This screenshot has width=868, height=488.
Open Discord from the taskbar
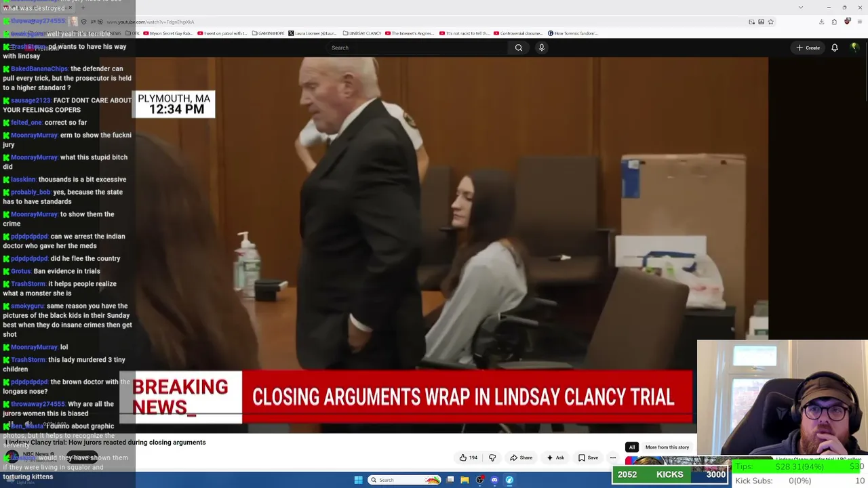[494, 480]
